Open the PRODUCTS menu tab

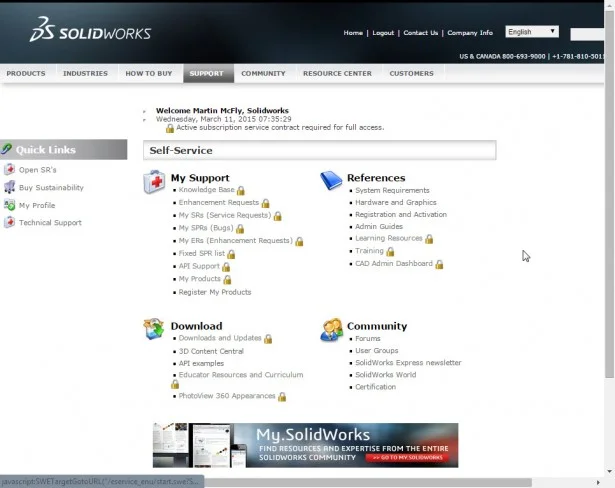(x=26, y=73)
